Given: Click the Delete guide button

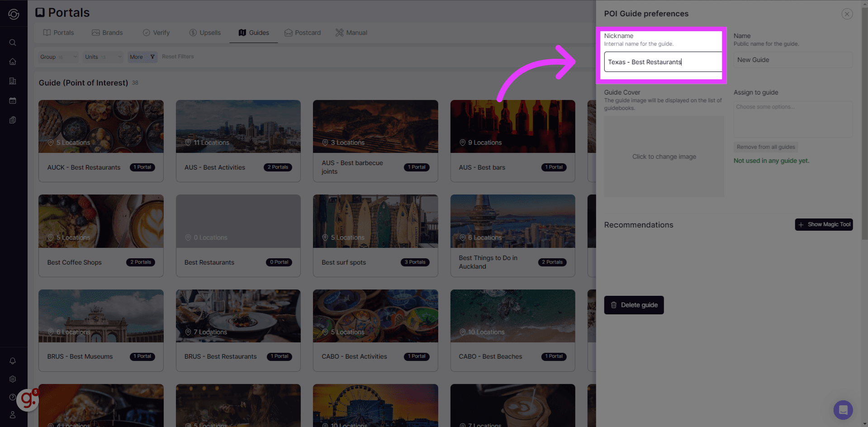Looking at the screenshot, I should (634, 305).
